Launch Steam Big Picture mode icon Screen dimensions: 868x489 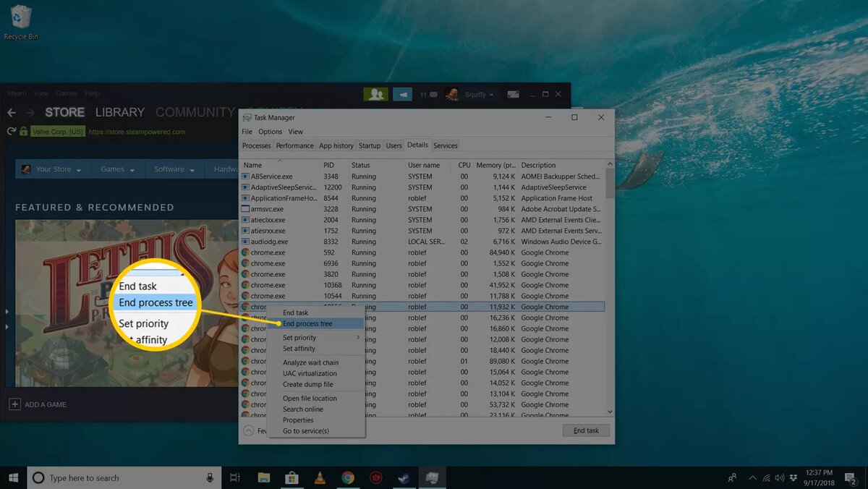[x=513, y=94]
